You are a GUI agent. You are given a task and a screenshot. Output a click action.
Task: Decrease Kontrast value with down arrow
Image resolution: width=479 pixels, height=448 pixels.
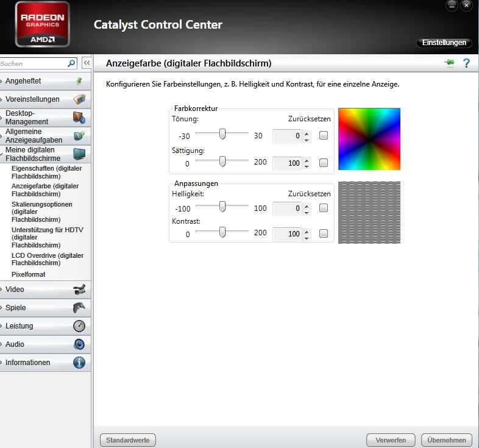pos(307,238)
